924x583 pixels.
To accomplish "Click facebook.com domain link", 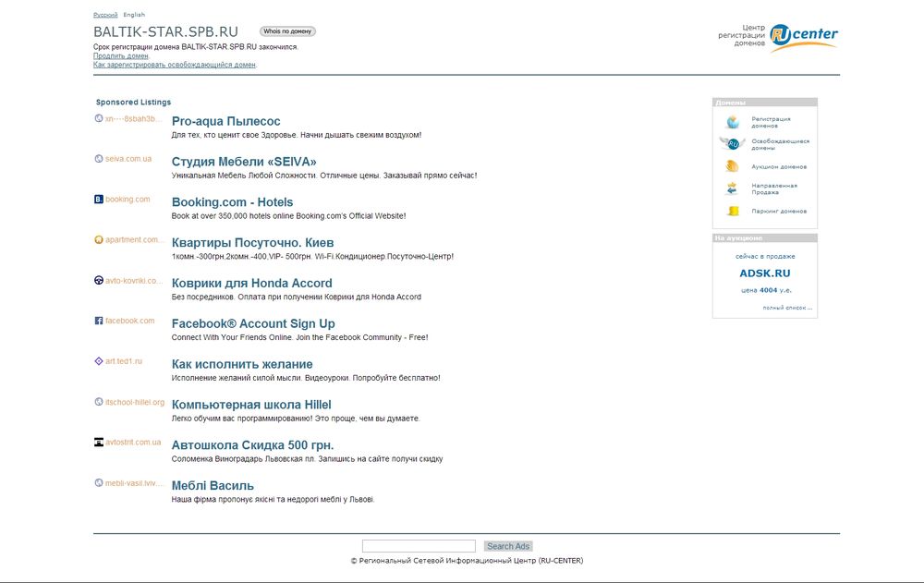I will 129,321.
